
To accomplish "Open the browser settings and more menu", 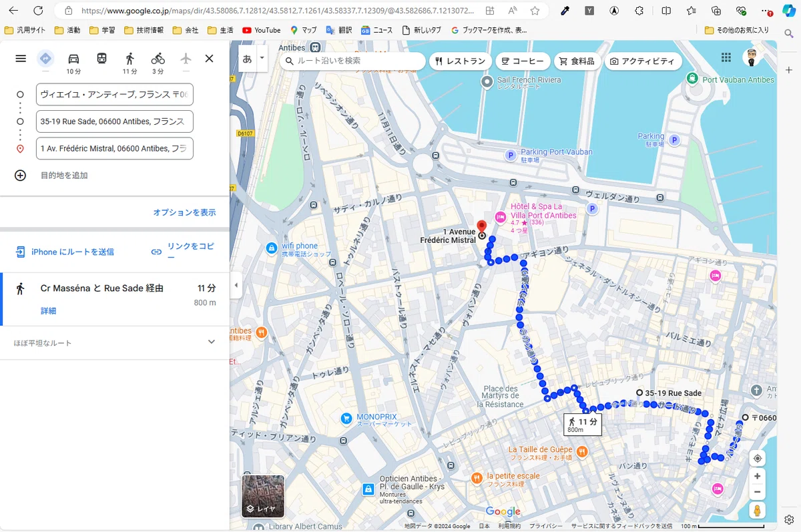I will pos(766,11).
